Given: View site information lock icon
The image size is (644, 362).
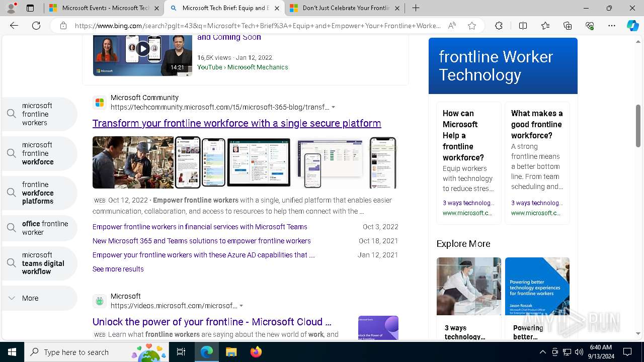Looking at the screenshot, I should pos(63,26).
